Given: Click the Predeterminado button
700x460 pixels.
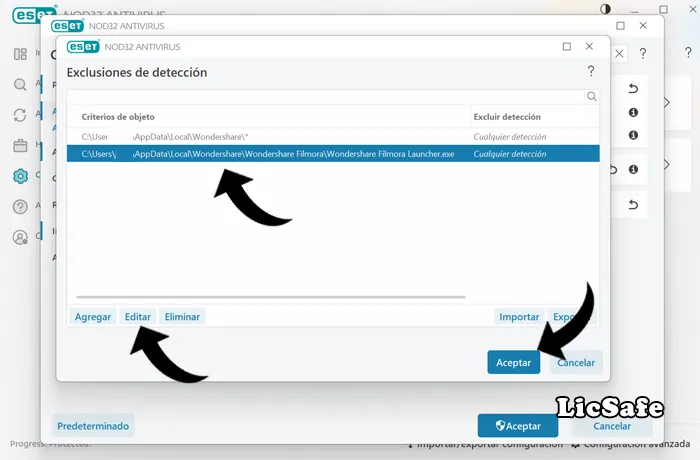Looking at the screenshot, I should tap(93, 426).
